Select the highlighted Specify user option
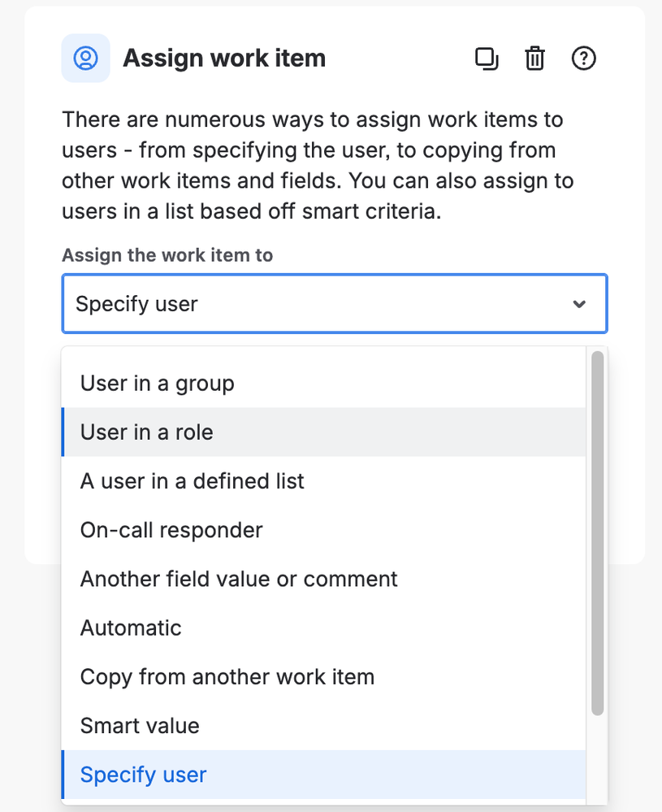 [x=143, y=775]
